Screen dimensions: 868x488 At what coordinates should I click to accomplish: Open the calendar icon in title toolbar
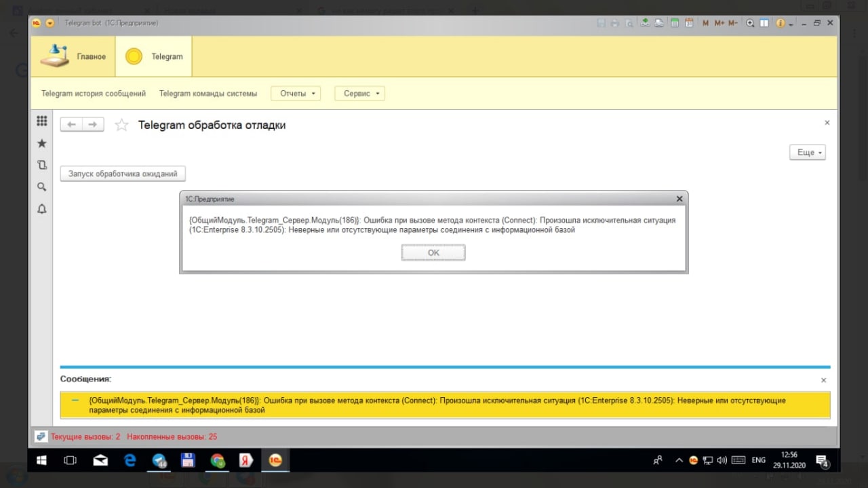pyautogui.click(x=689, y=23)
